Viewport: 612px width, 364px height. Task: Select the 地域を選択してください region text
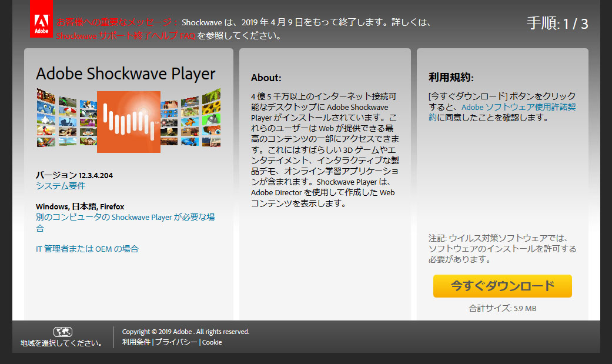(x=62, y=343)
